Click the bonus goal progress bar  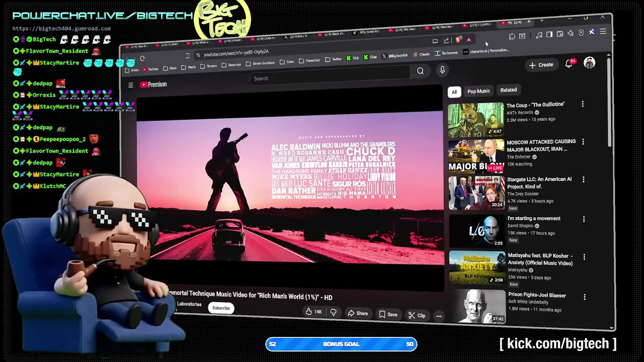pyautogui.click(x=341, y=344)
